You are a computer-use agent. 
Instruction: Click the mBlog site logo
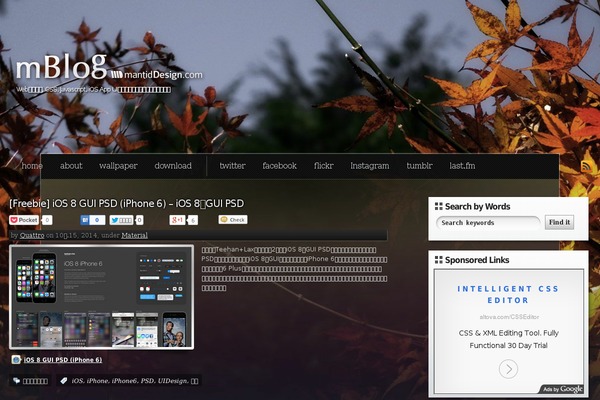(61, 66)
